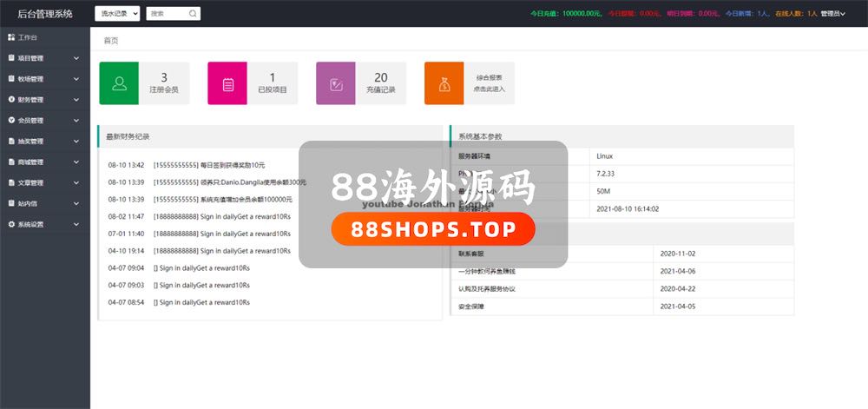Click the 工作台 dashboard icon in sidebar
868x409 pixels.
tap(11, 37)
